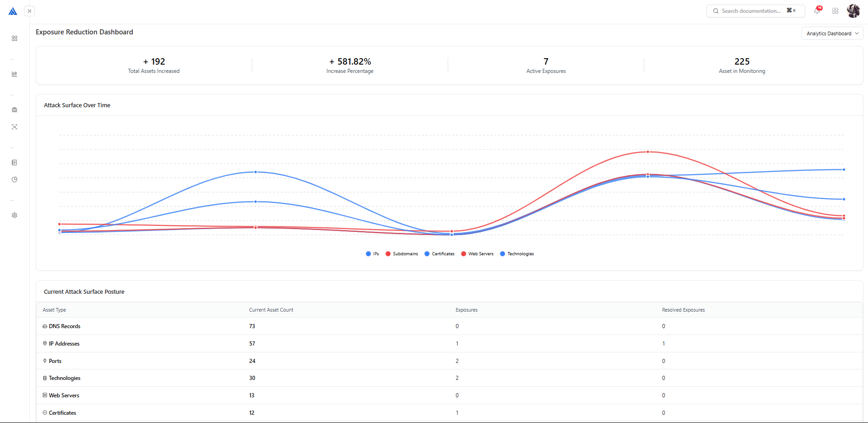Open the user profile avatar menu

pyautogui.click(x=853, y=11)
